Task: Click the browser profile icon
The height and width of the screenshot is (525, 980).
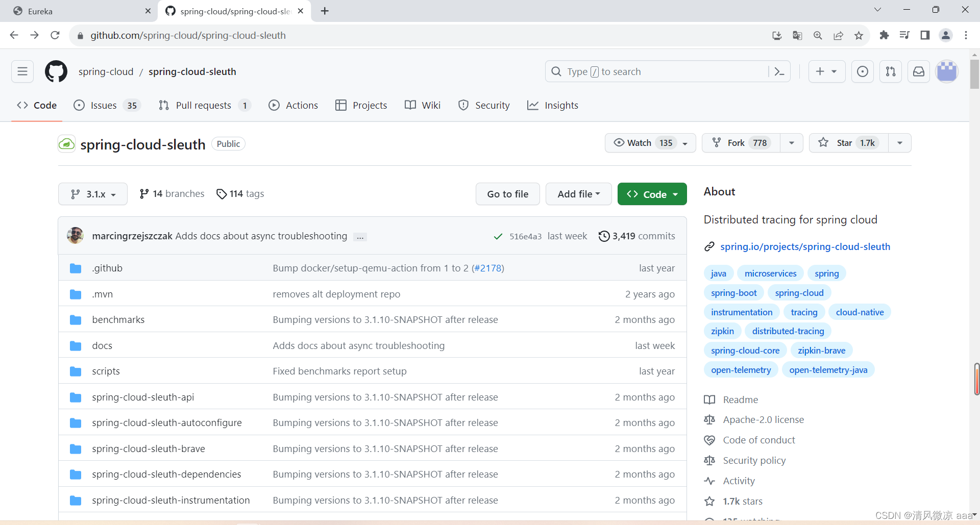Action: (x=946, y=35)
